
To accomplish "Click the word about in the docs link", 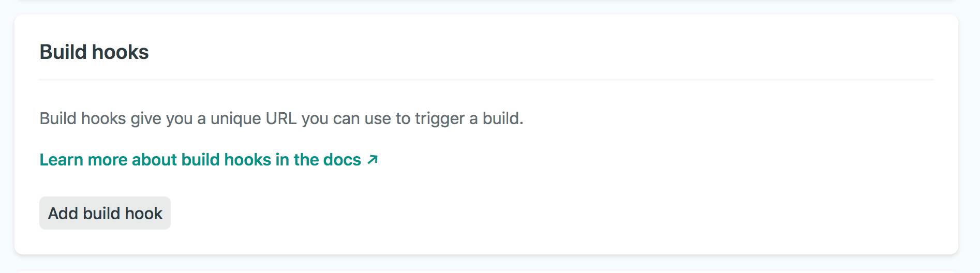I will [x=154, y=160].
